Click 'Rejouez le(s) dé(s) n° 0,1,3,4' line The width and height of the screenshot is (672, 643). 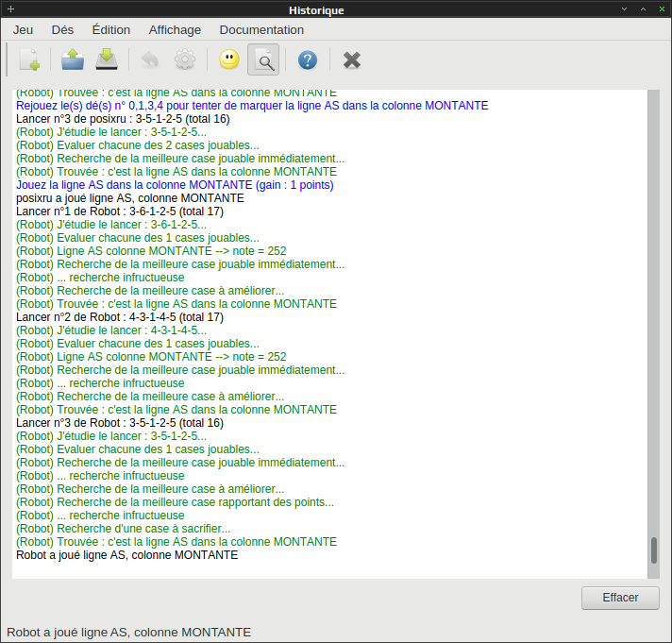pyautogui.click(x=252, y=106)
